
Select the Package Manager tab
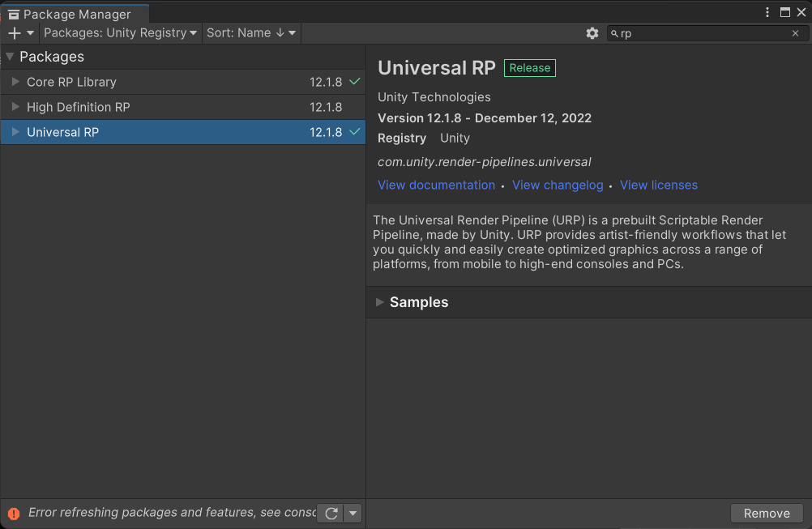75,14
